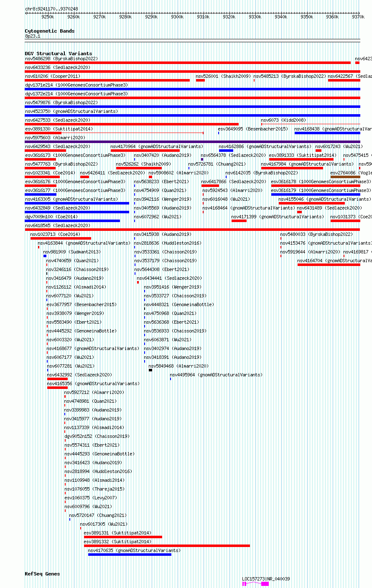Screen dimensions: 372x588
Task: Open variant nsv610206 Cooper2011
Action: click(x=53, y=76)
